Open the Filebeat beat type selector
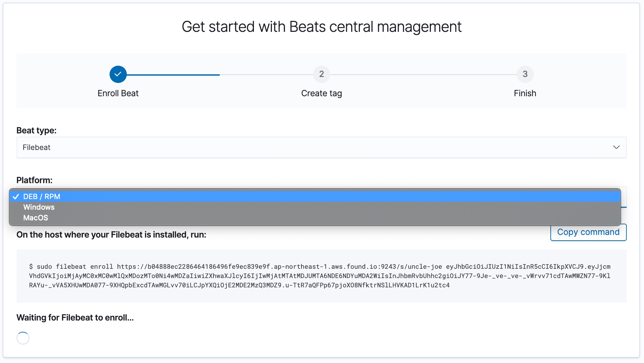Screen dimensions: 644x363 point(321,147)
